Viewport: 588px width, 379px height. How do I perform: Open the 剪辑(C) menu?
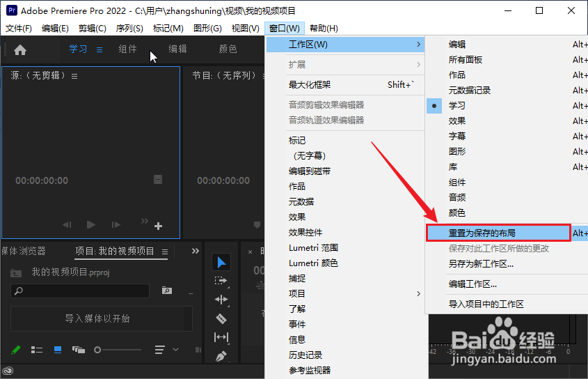point(93,29)
